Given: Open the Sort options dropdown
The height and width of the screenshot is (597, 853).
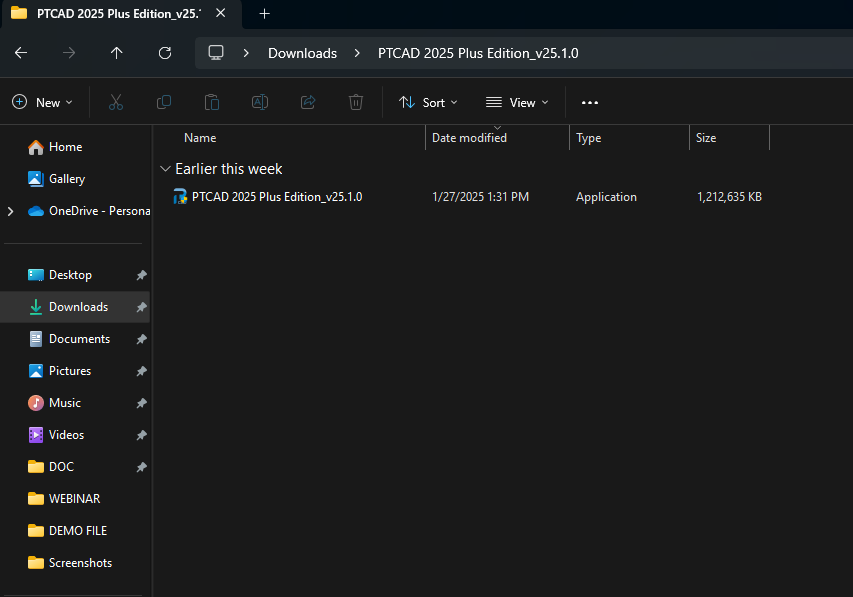Looking at the screenshot, I should click(x=428, y=102).
